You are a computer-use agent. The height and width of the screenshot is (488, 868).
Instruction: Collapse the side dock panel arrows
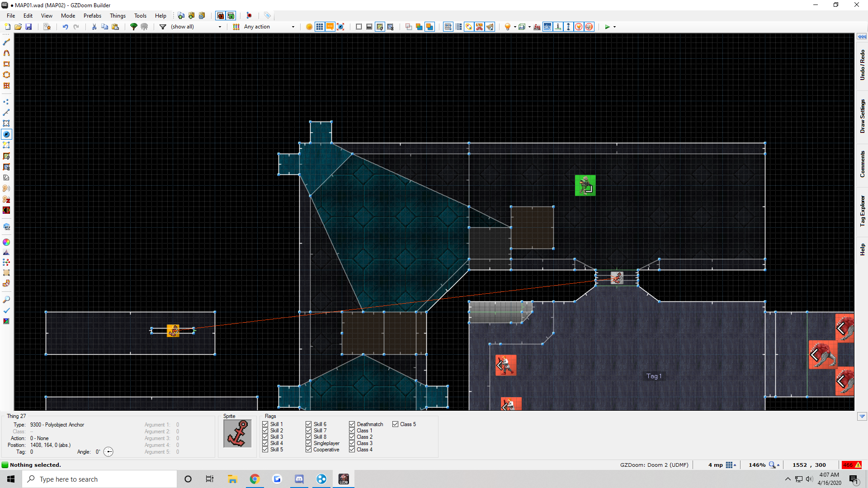coord(862,37)
